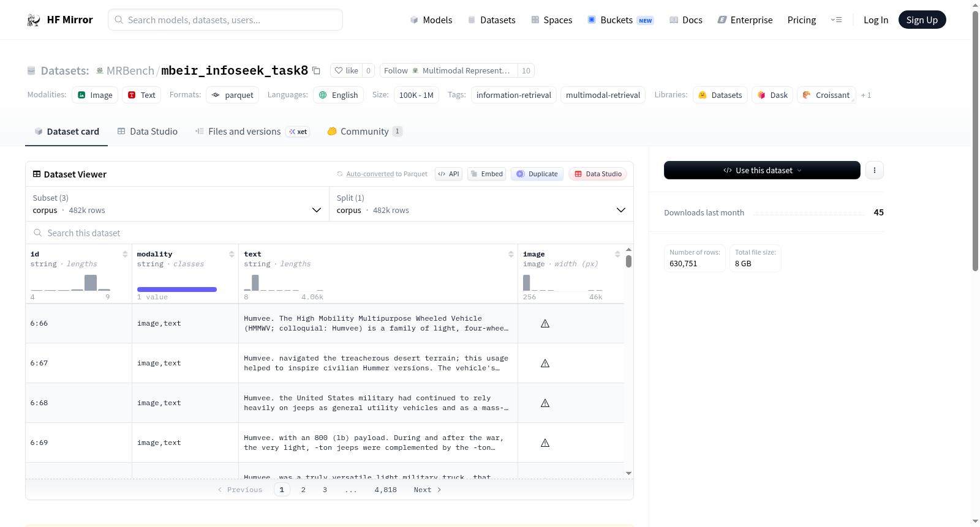Expand the Split corpus dropdown
This screenshot has width=980, height=527.
point(481,204)
